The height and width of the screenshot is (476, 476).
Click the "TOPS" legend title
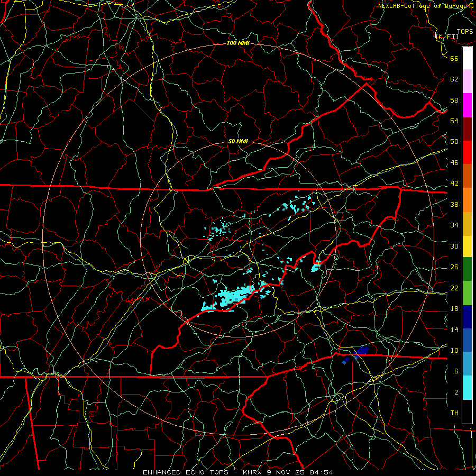click(x=465, y=31)
